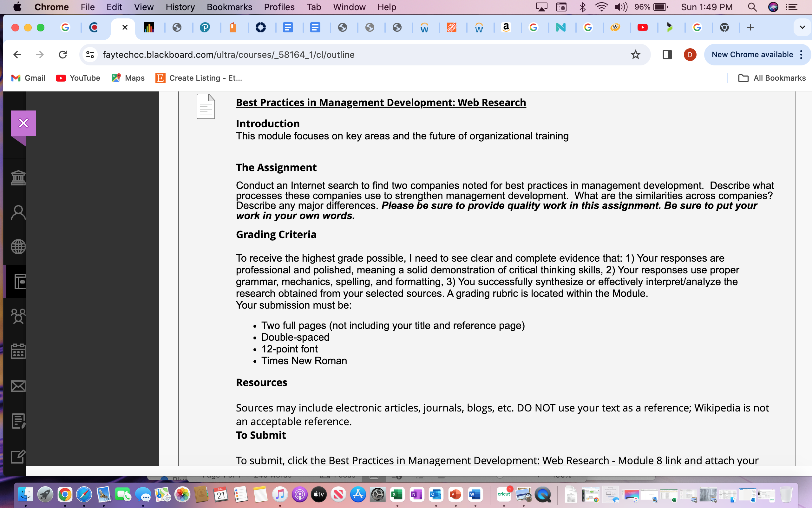812x508 pixels.
Task: Open Safari from the Dock
Action: click(84, 494)
